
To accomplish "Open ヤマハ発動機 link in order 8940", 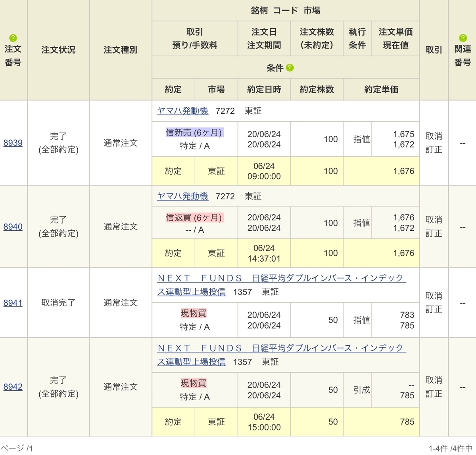I will point(182,196).
